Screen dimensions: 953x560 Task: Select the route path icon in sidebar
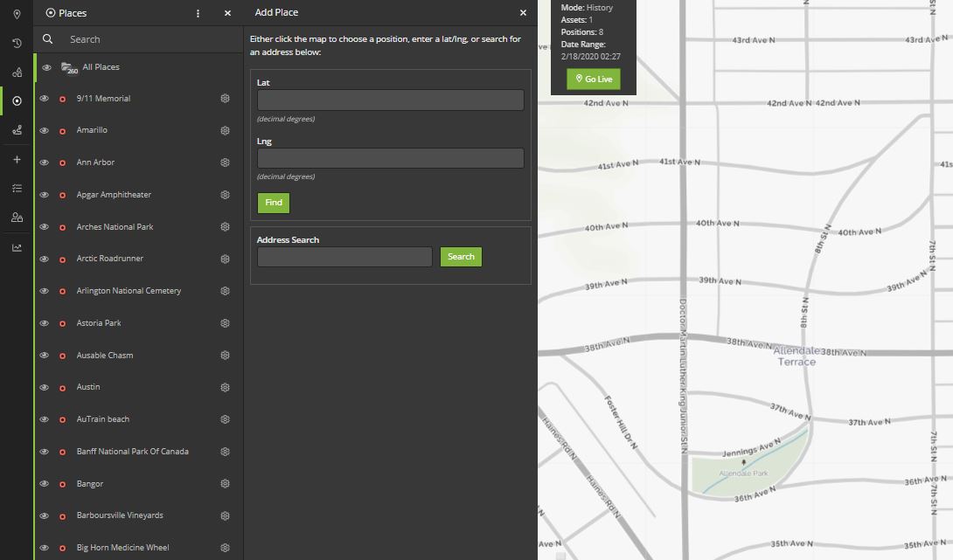point(17,130)
